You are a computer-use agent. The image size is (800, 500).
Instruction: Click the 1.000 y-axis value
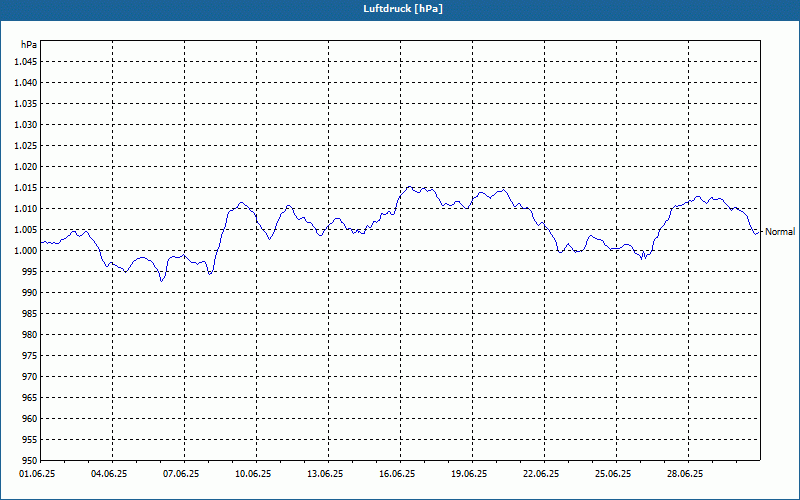click(26, 251)
